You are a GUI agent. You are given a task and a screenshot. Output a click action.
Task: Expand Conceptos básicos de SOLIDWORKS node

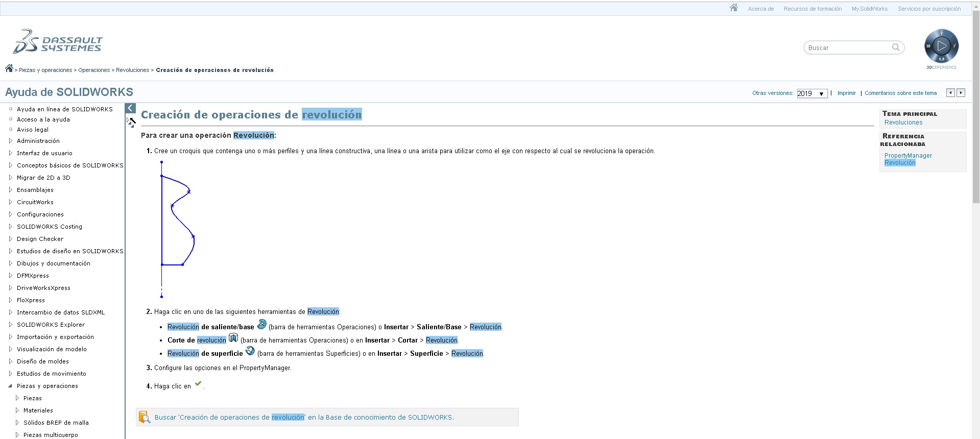point(10,165)
